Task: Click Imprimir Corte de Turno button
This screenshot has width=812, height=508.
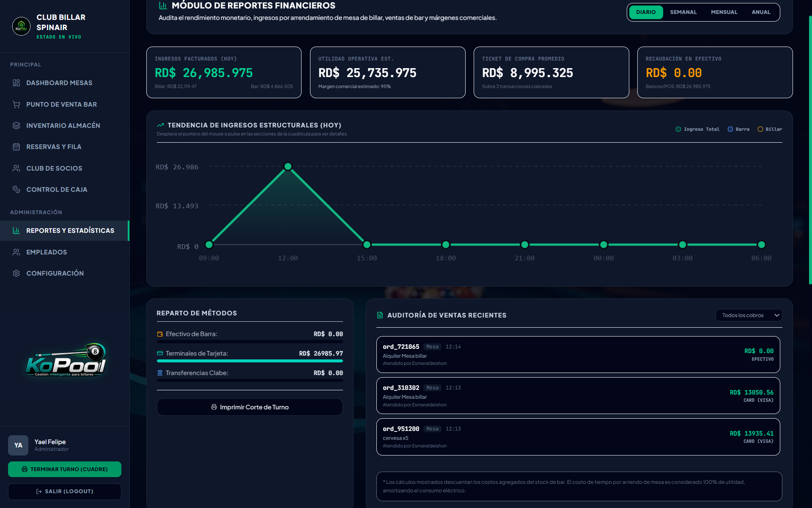Action: [250, 407]
